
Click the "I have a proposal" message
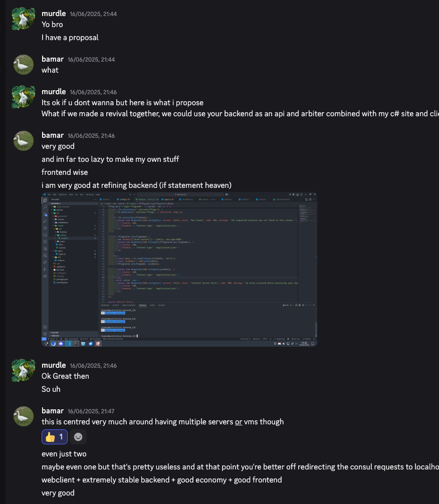[70, 38]
